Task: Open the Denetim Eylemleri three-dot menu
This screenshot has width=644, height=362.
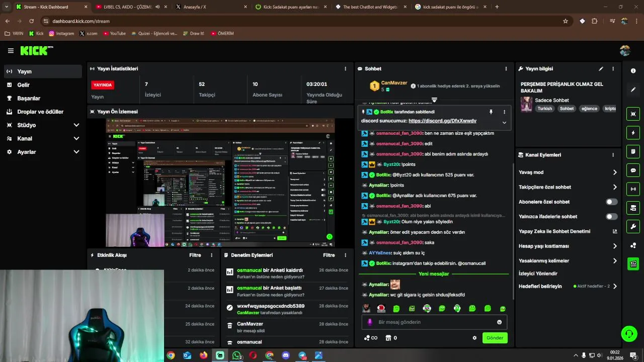Action: [345, 255]
